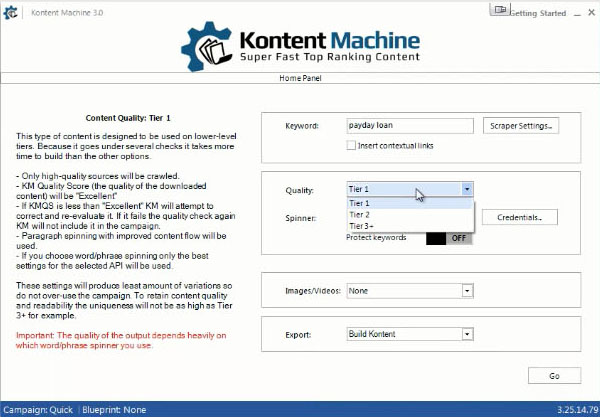The height and width of the screenshot is (417, 600).
Task: Choose Tier 2 from Quality list
Action: pos(410,215)
